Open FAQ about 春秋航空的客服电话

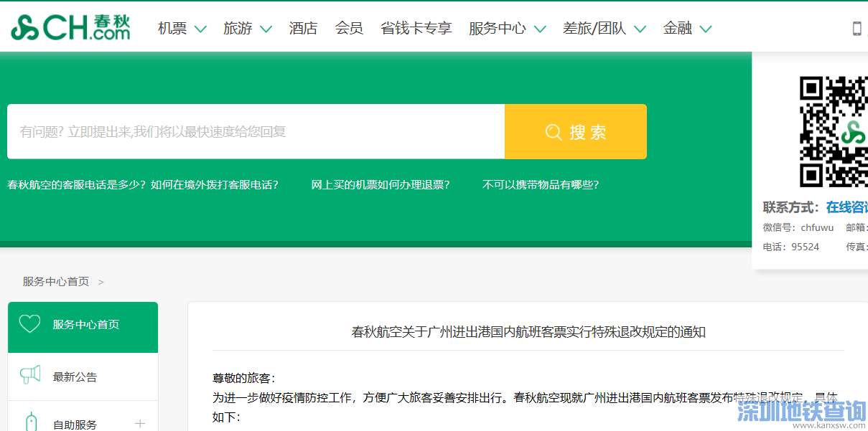(143, 185)
